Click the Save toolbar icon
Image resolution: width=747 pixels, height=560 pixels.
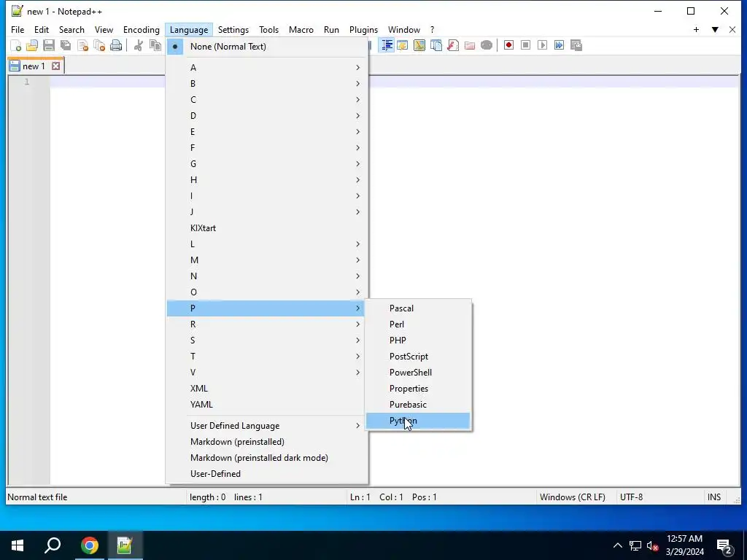click(x=49, y=45)
